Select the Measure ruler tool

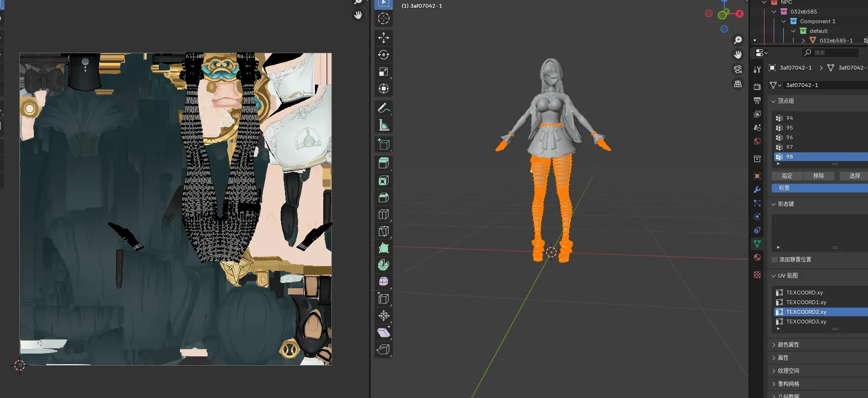coord(384,125)
